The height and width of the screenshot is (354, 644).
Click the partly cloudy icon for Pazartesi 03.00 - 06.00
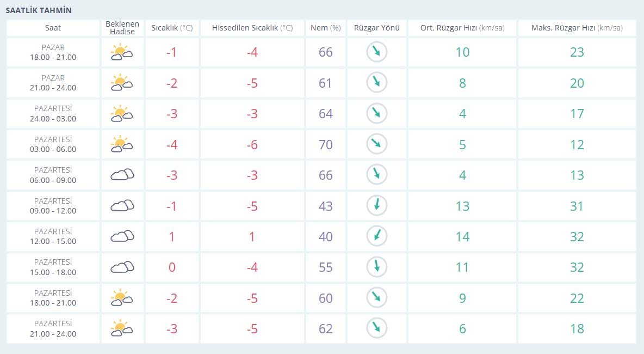(122, 144)
